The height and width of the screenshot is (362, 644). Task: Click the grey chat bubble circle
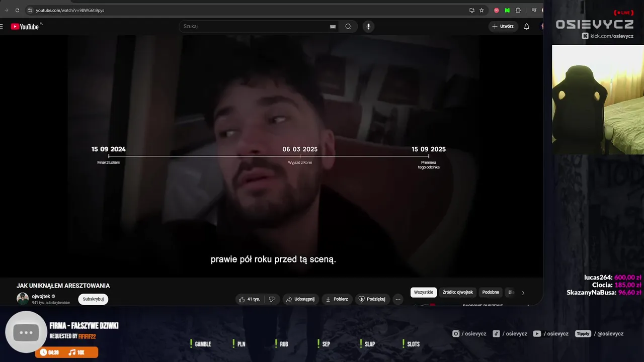click(x=26, y=332)
